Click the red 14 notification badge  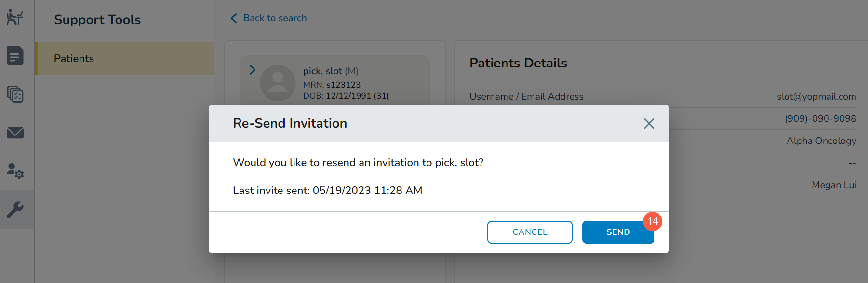coord(653,221)
